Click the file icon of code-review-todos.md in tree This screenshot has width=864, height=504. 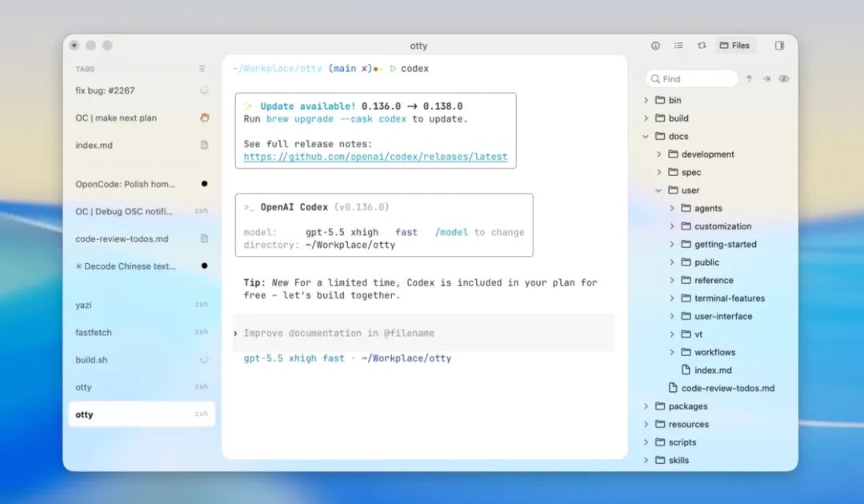[673, 388]
